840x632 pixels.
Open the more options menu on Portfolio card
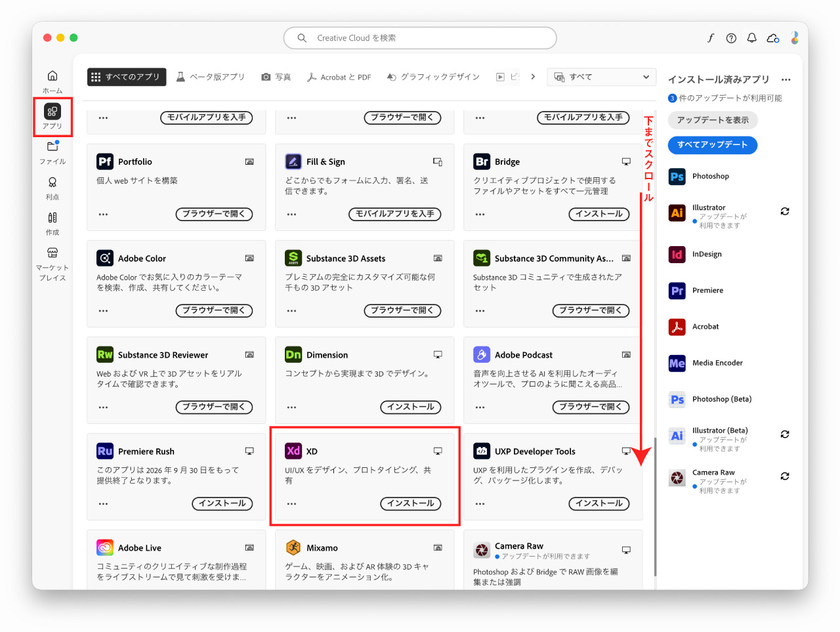pos(103,214)
